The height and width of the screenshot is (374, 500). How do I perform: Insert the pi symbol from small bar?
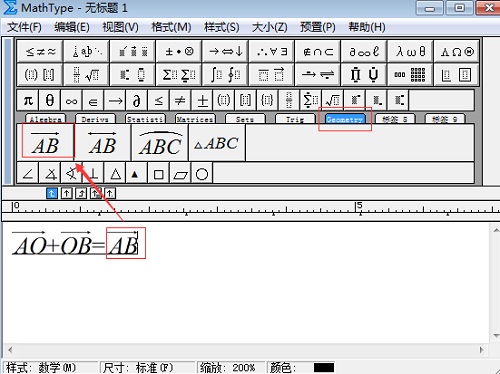[x=28, y=100]
